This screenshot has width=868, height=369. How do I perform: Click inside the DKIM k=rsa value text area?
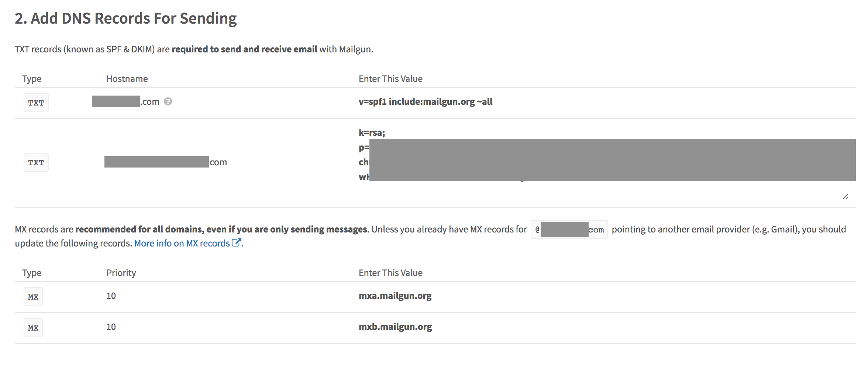[372, 133]
